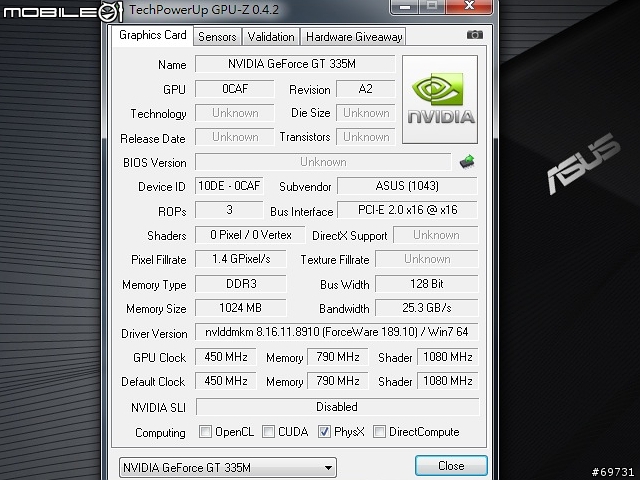The width and height of the screenshot is (640, 480).
Task: Click the BIOS Version field
Action: [323, 162]
